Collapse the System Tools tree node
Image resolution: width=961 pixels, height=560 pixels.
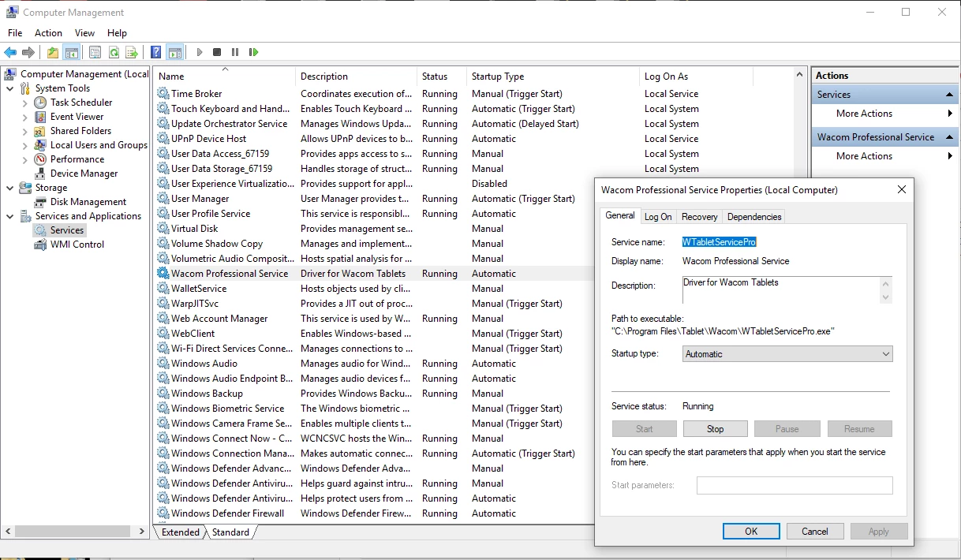click(x=10, y=88)
